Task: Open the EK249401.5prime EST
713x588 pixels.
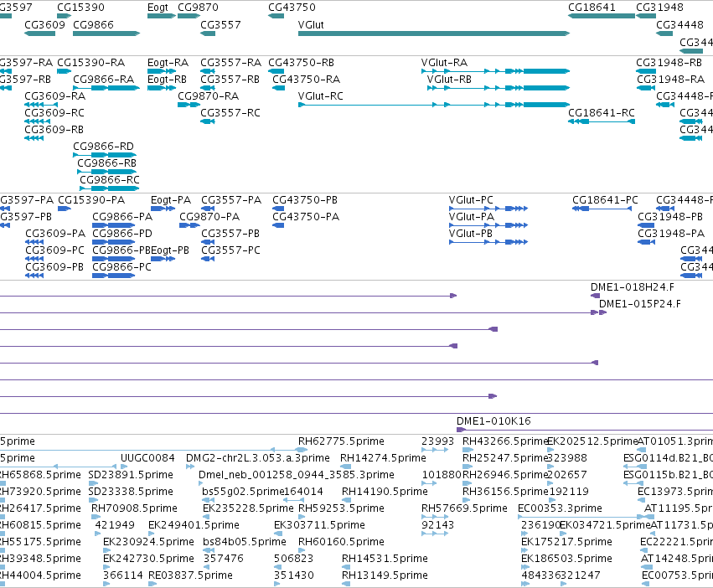Action: click(x=152, y=534)
